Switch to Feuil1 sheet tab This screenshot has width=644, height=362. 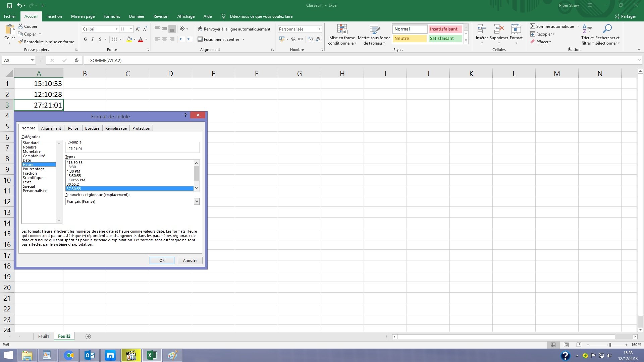pyautogui.click(x=44, y=336)
